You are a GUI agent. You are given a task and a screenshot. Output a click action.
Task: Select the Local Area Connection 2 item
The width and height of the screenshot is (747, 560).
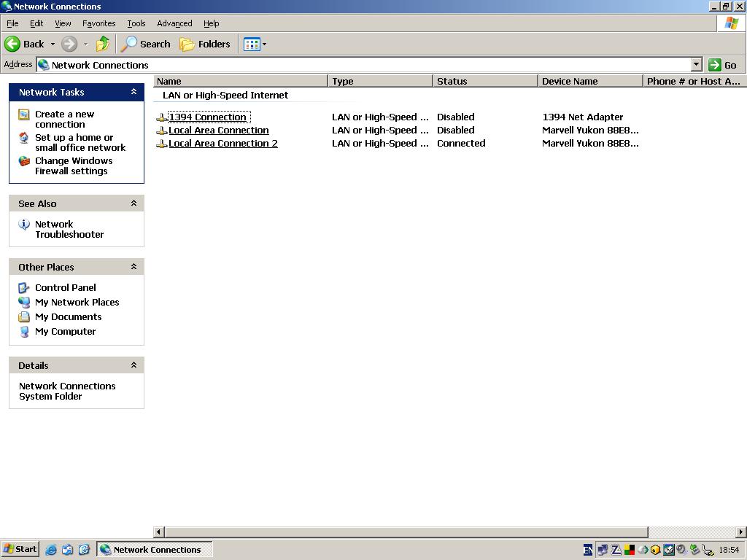point(223,144)
